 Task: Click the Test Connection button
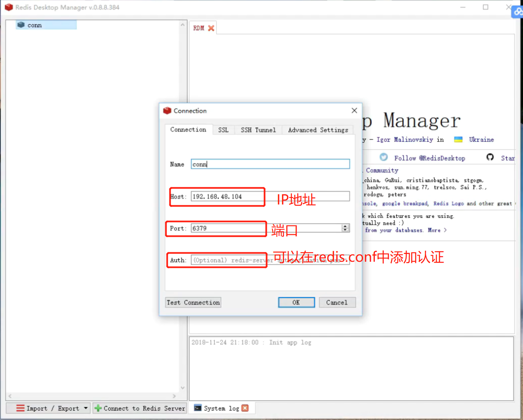tap(193, 303)
